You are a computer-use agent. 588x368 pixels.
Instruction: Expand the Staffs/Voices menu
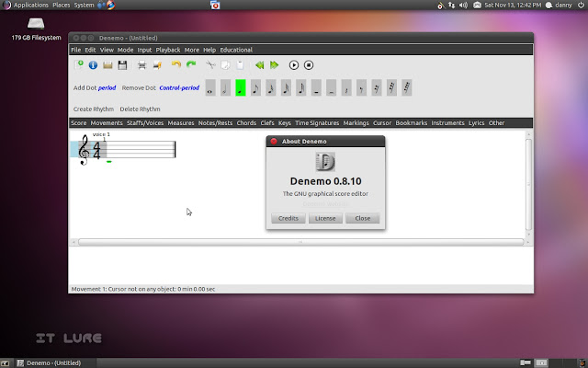tap(145, 123)
